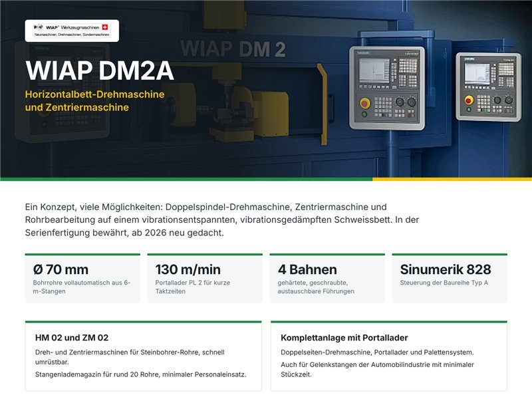Click 'Doppelseiten-Drehmaschine, Portallader und Palettensystem' line
The image size is (532, 399).
[x=377, y=352]
